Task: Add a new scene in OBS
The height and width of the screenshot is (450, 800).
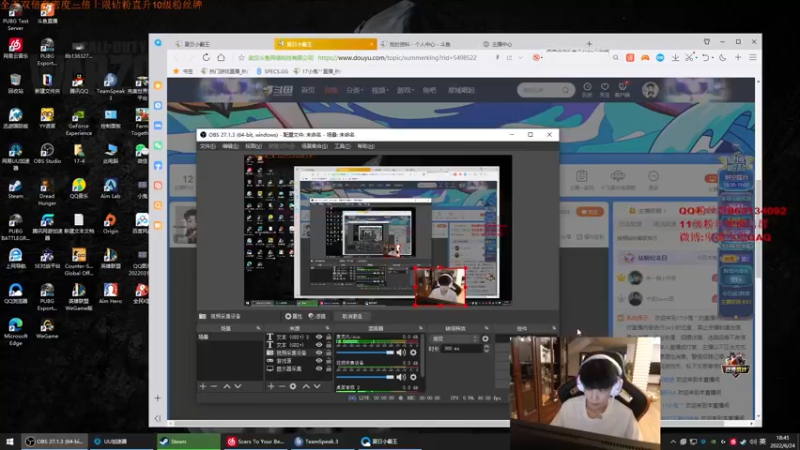Action: pos(203,386)
